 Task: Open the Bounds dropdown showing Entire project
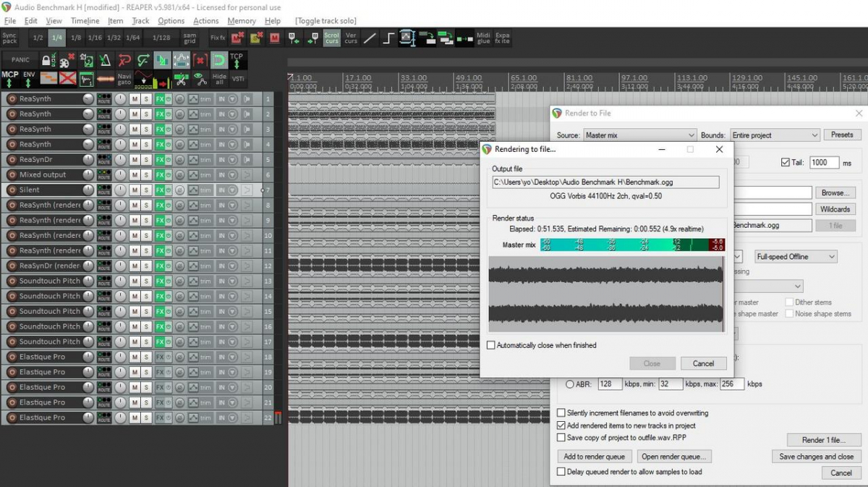click(774, 135)
